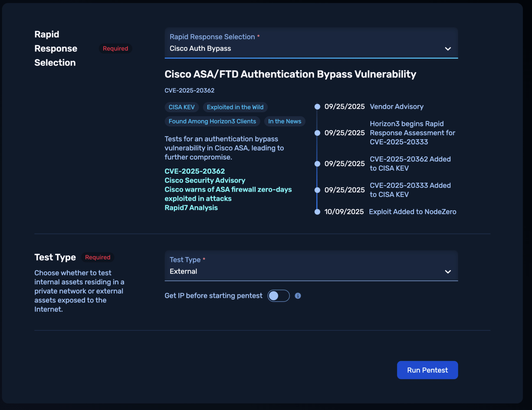The width and height of the screenshot is (532, 410).
Task: Click the Required badge next to Test Type
Action: click(x=97, y=257)
